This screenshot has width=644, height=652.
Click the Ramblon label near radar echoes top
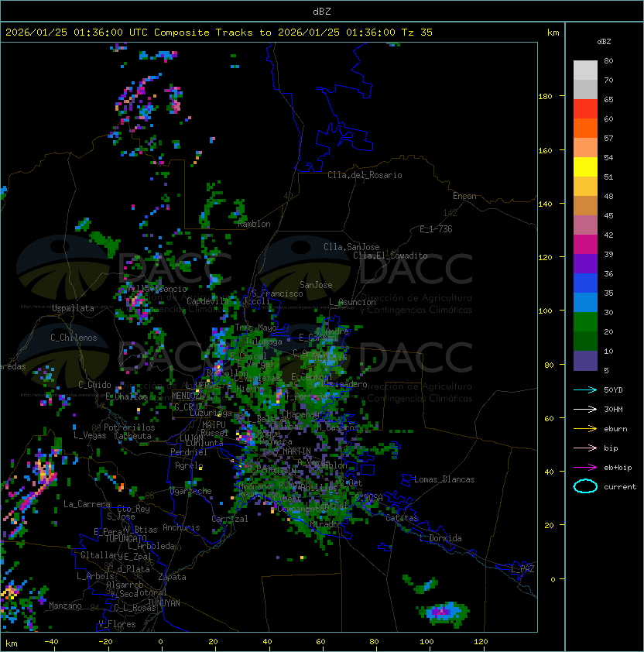click(x=254, y=224)
